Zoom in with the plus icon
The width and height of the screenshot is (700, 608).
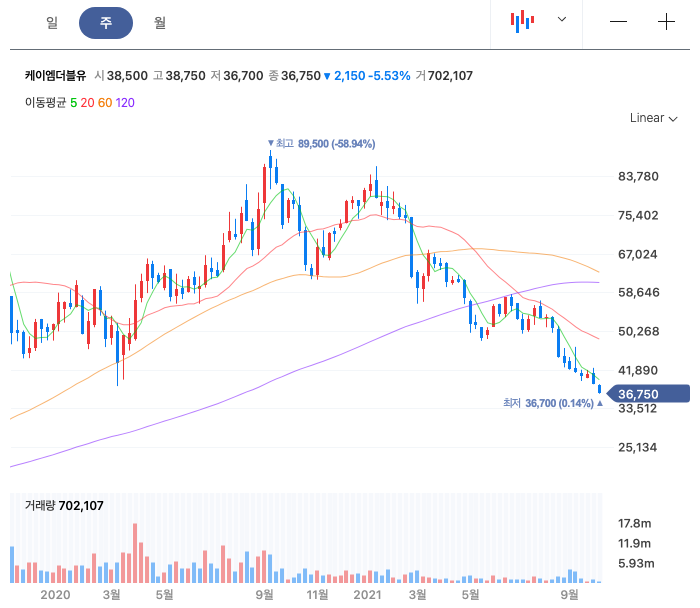(666, 21)
